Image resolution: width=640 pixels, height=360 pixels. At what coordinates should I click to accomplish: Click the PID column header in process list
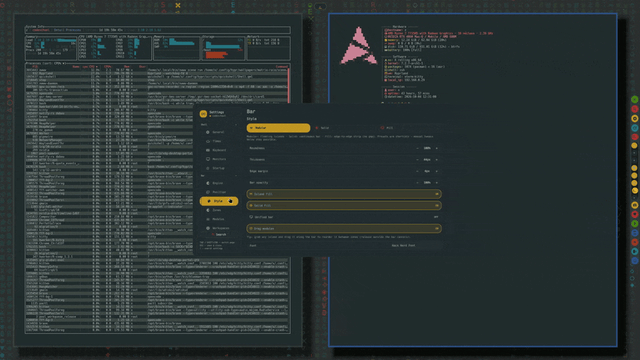35,67
